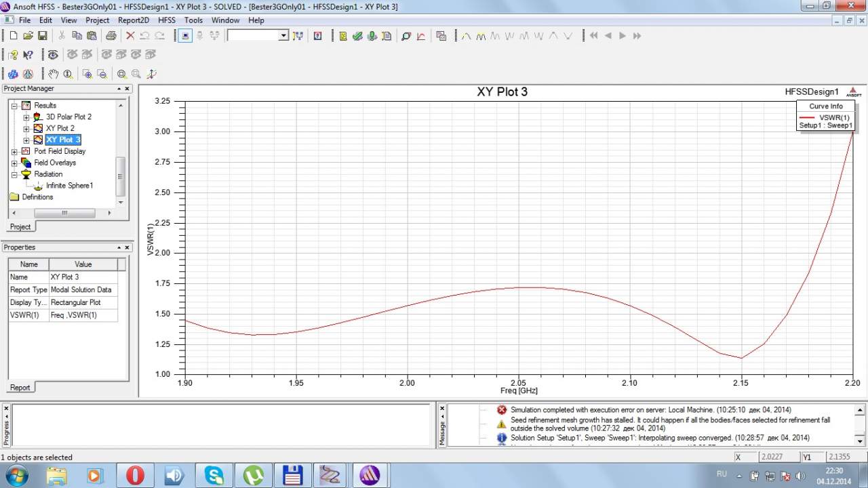Select 3D Polar Plot 2 in tree
Viewport: 868px width, 488px height.
coord(68,117)
